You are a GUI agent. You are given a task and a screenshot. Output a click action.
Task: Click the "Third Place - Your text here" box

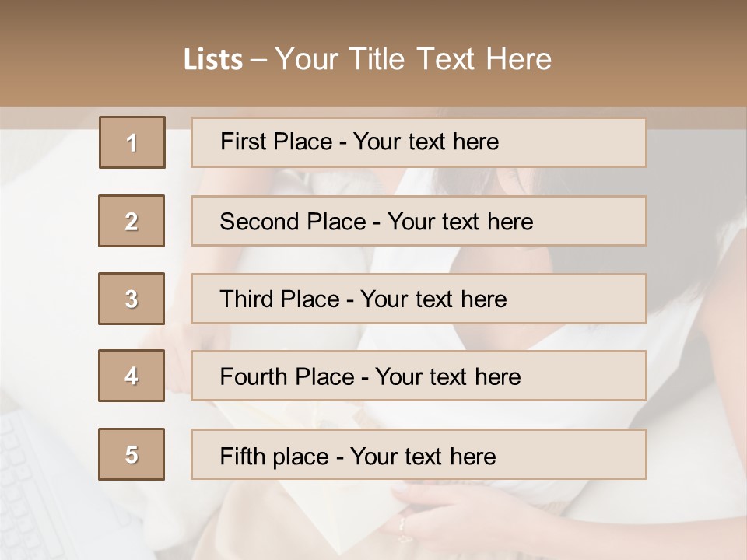[x=419, y=299]
